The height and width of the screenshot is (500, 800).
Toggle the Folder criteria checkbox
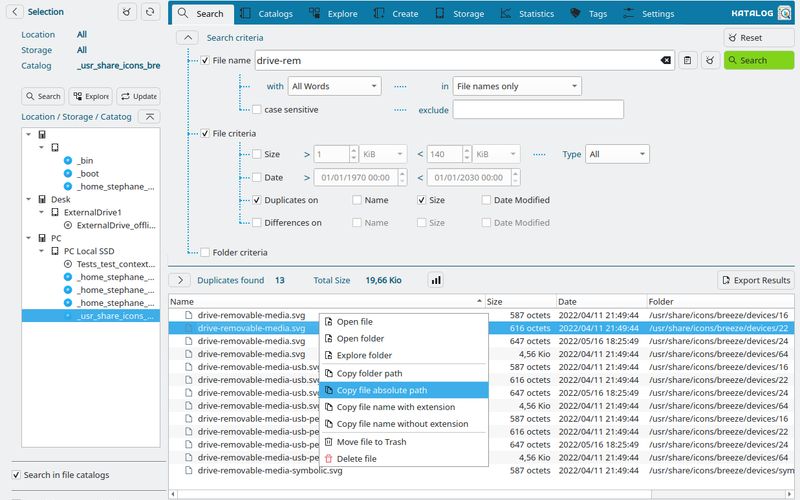(x=205, y=253)
